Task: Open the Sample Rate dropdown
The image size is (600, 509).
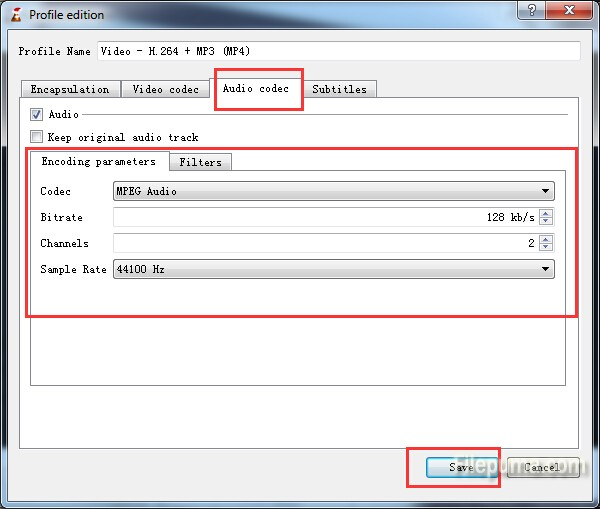Action: click(x=333, y=269)
